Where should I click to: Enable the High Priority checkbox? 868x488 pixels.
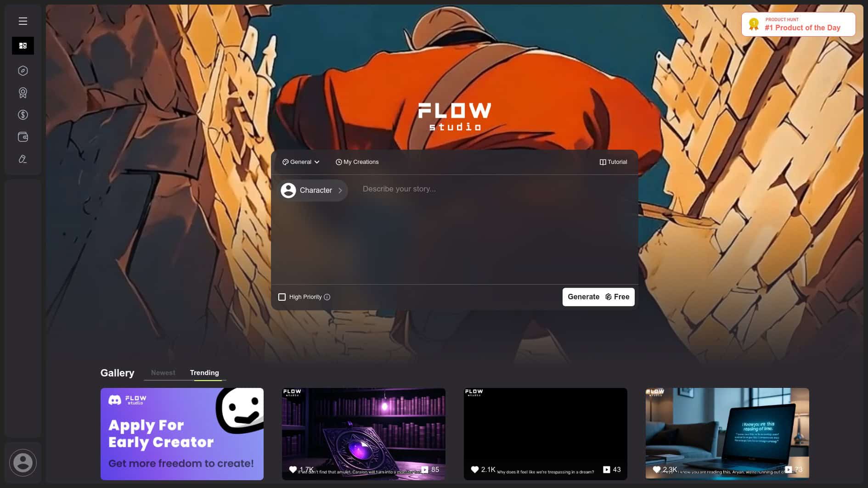[x=282, y=297]
